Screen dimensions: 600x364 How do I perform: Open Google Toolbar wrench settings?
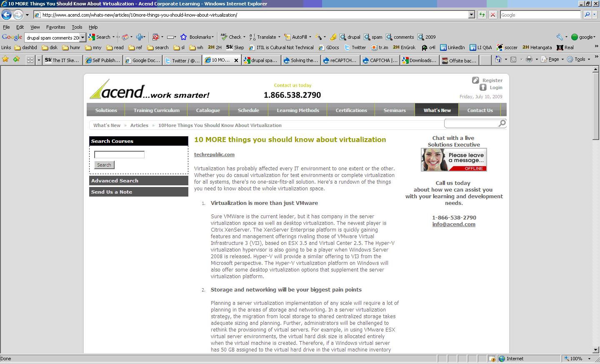(560, 37)
